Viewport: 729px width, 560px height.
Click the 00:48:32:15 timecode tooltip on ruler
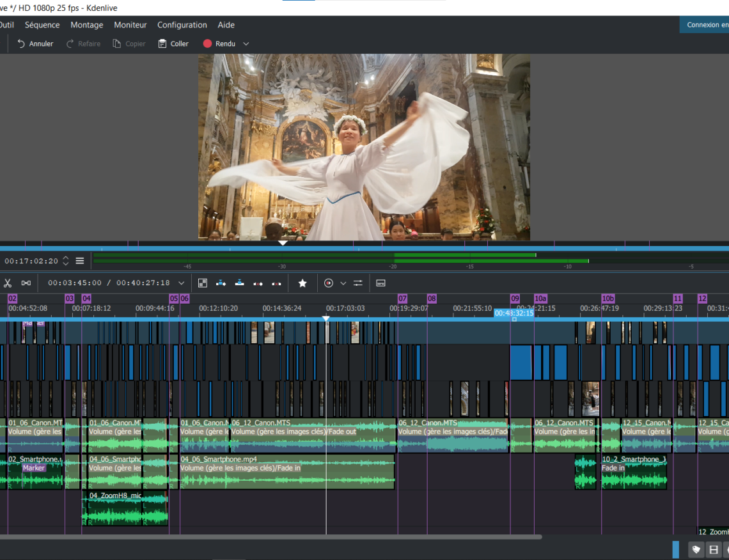513,313
